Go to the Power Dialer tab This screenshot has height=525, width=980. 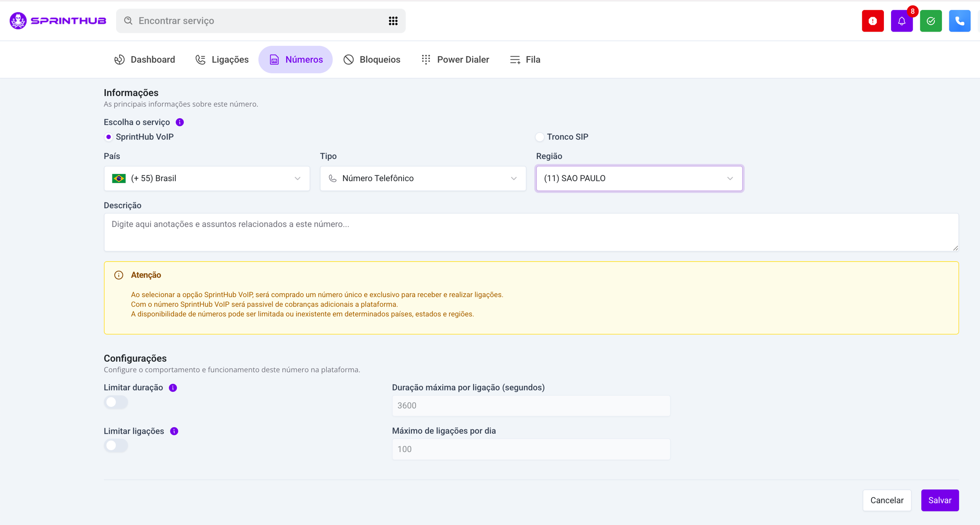pos(455,60)
